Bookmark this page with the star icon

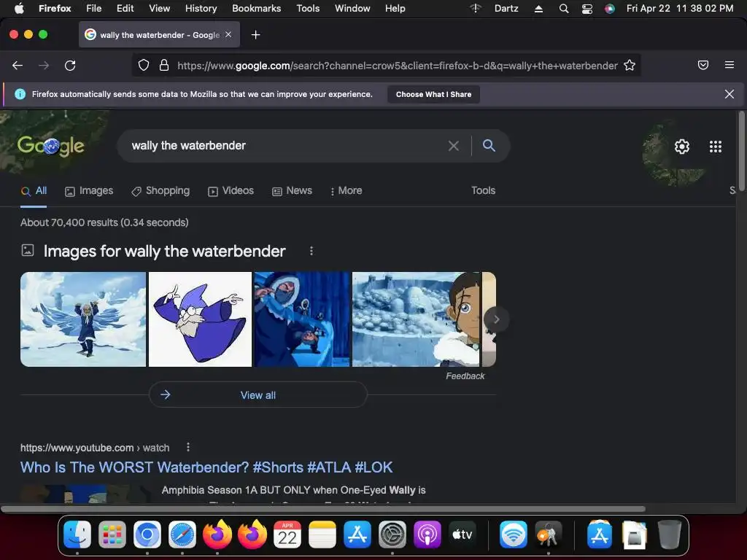pyautogui.click(x=630, y=65)
